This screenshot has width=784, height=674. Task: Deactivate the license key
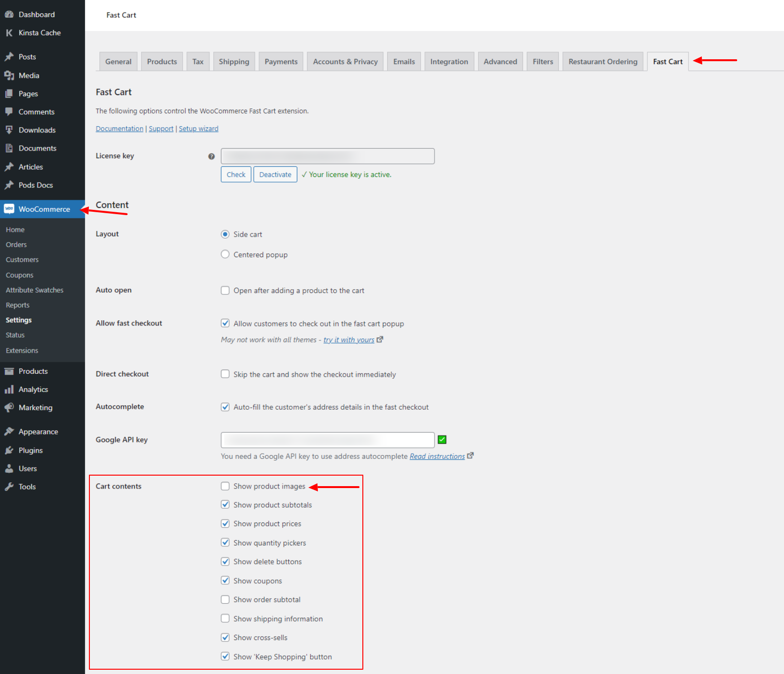[275, 174]
